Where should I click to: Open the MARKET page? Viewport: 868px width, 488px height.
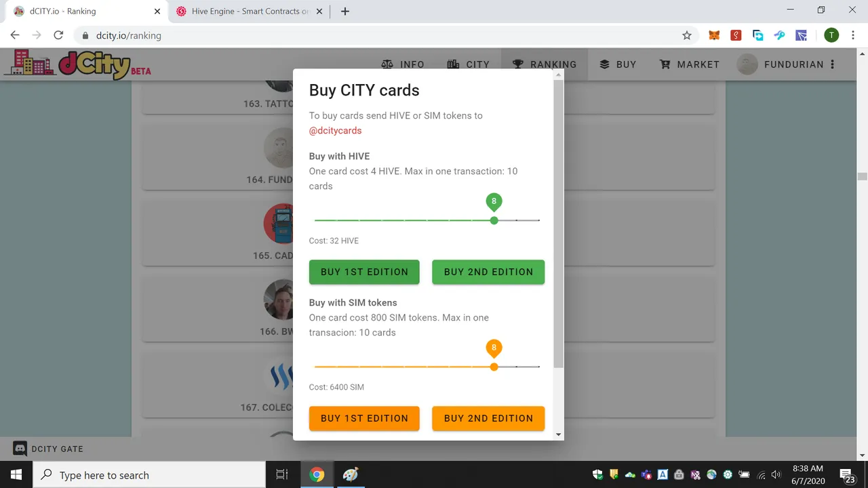pyautogui.click(x=689, y=64)
